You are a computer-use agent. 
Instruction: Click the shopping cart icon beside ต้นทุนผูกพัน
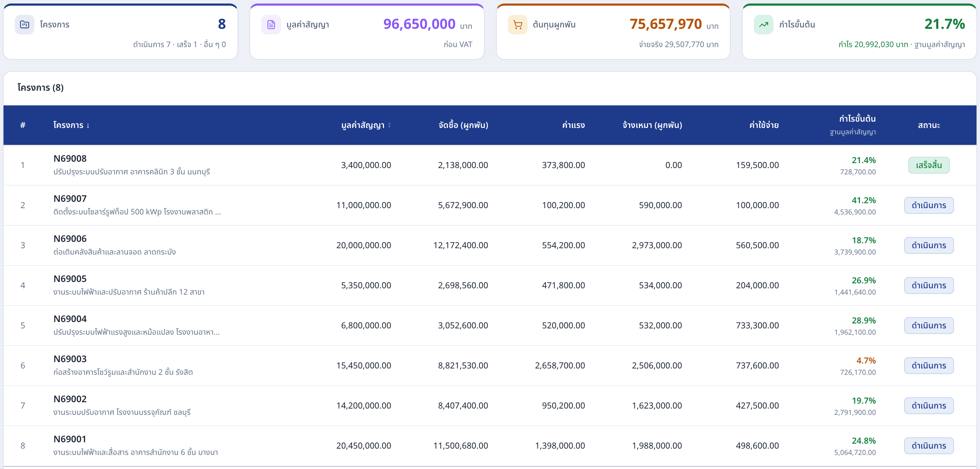pyautogui.click(x=517, y=25)
